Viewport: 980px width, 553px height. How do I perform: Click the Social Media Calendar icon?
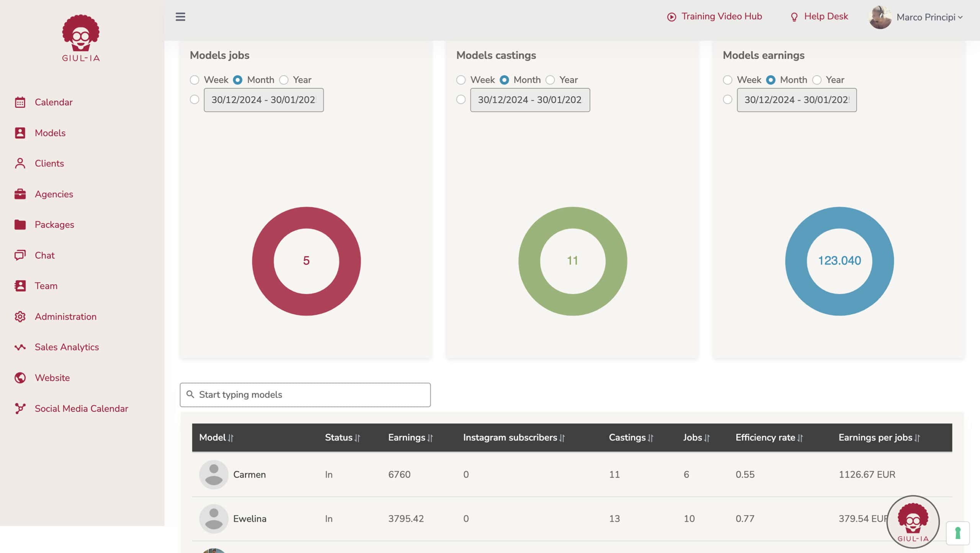(x=20, y=409)
